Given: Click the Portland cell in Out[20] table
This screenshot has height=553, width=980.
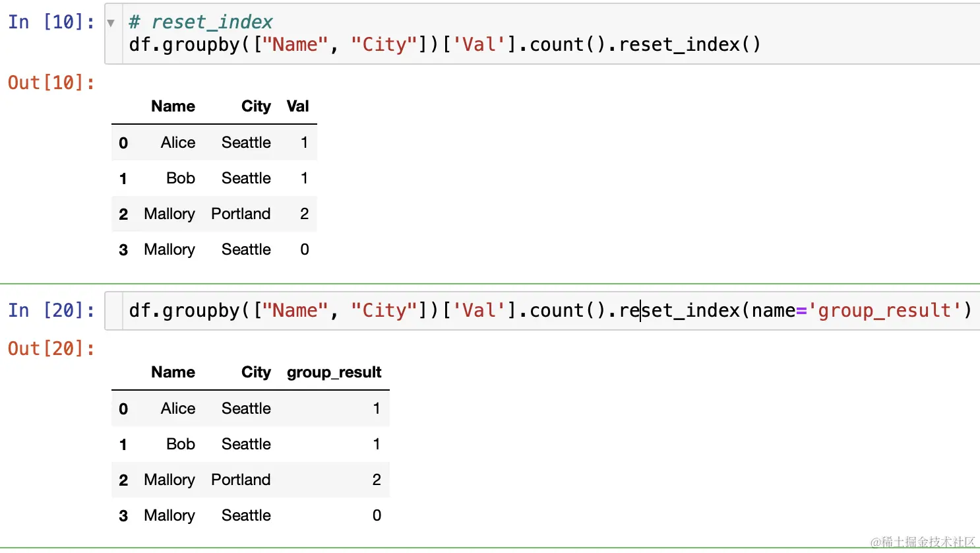Looking at the screenshot, I should point(241,480).
